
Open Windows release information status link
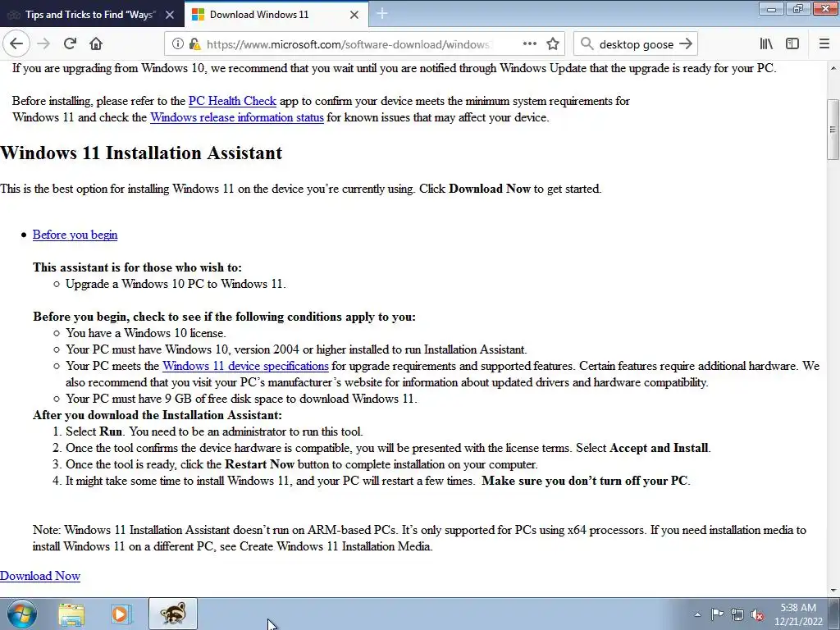coord(237,117)
